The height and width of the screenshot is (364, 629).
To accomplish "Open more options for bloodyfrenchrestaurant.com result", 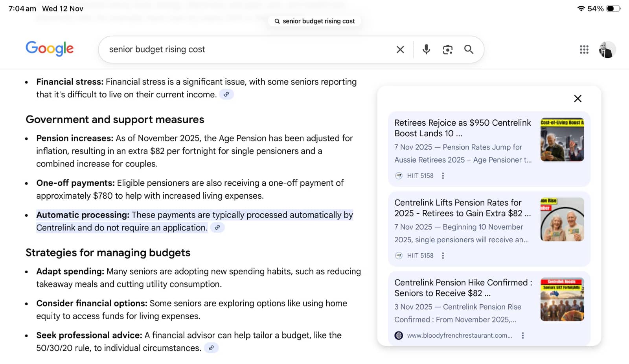I will pos(522,336).
